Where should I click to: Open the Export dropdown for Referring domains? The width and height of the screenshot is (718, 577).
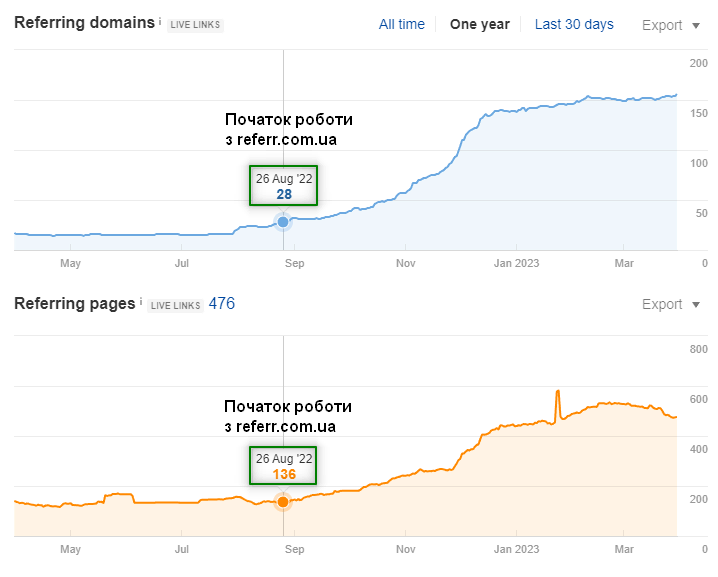(x=675, y=25)
